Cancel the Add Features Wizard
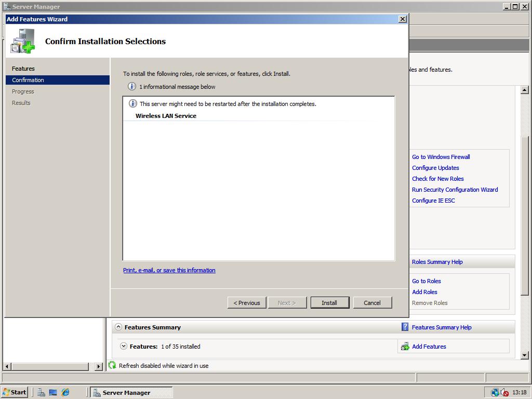This screenshot has width=532, height=399. coord(372,303)
